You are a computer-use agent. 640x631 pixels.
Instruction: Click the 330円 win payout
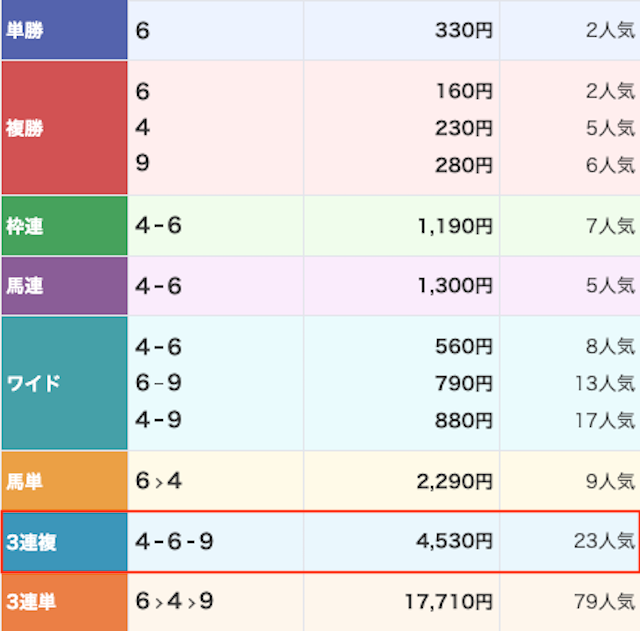tap(464, 30)
